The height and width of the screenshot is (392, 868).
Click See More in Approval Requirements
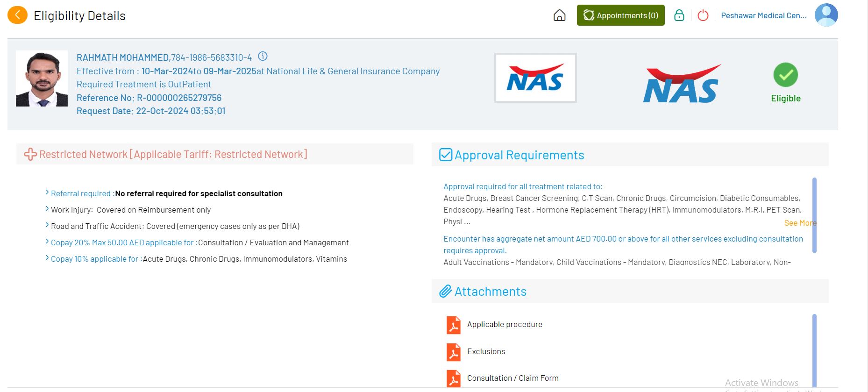click(799, 223)
